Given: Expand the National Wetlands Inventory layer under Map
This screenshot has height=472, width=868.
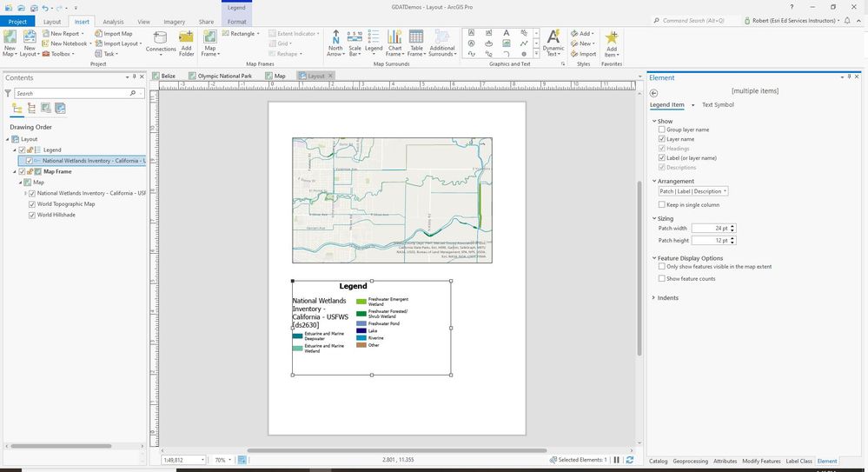Looking at the screenshot, I should click(x=25, y=193).
